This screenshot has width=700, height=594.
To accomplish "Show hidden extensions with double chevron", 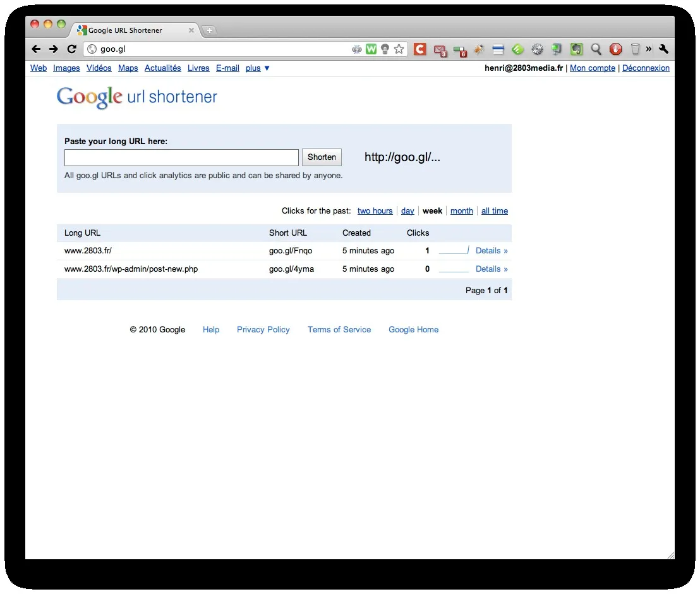I will tap(649, 49).
